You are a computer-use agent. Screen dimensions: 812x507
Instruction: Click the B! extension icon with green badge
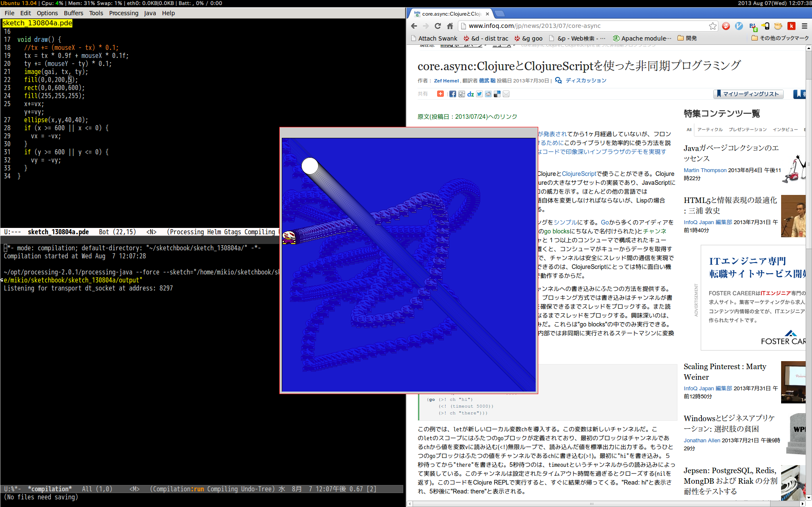(x=753, y=27)
